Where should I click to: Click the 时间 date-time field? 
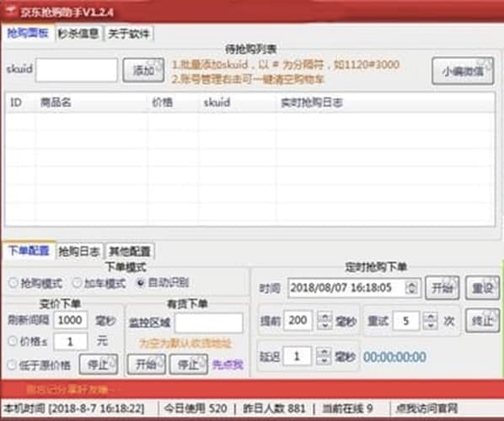[354, 288]
